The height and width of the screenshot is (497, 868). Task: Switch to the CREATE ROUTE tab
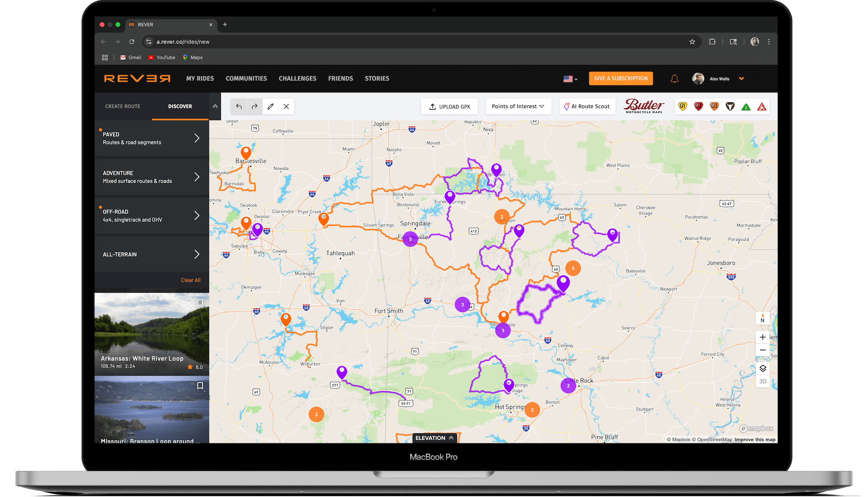123,106
